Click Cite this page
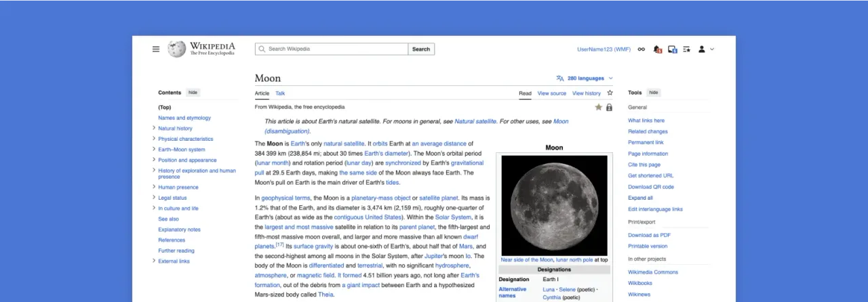868x302 pixels. (x=644, y=165)
